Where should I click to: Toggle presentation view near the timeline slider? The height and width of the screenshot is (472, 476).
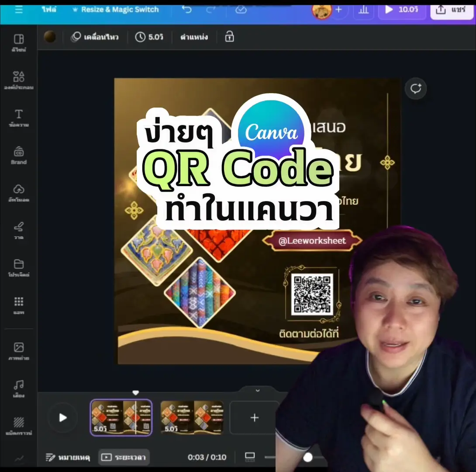[250, 457]
